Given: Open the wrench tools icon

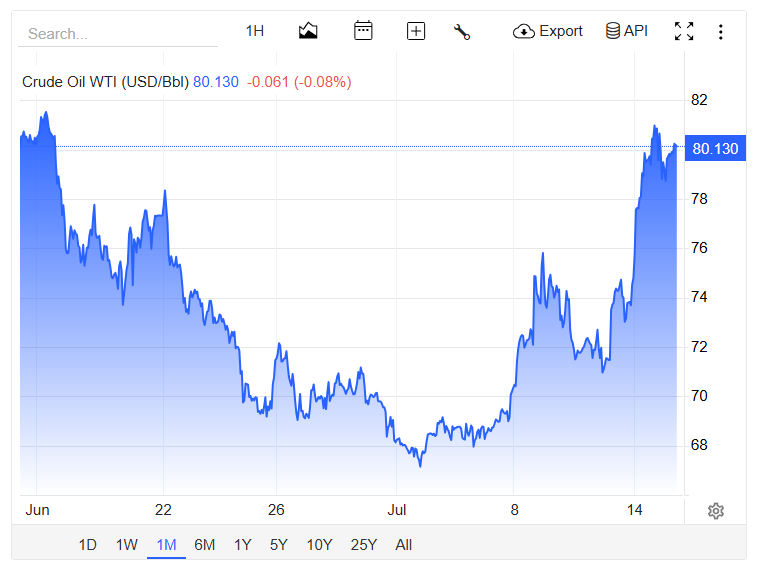Looking at the screenshot, I should pyautogui.click(x=462, y=32).
